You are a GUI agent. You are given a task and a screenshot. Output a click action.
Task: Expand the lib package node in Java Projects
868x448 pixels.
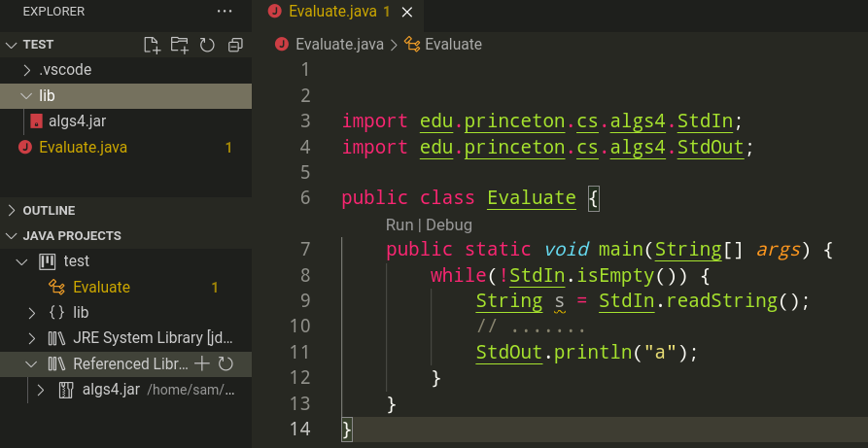(32, 313)
